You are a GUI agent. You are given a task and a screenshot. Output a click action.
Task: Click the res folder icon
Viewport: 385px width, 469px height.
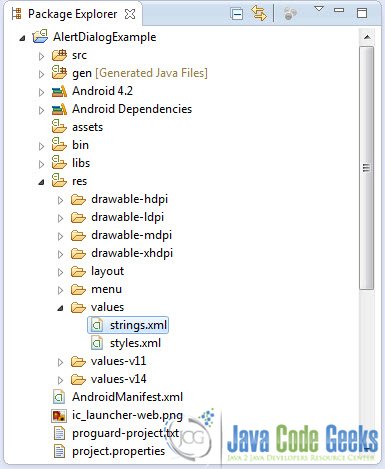pos(59,181)
